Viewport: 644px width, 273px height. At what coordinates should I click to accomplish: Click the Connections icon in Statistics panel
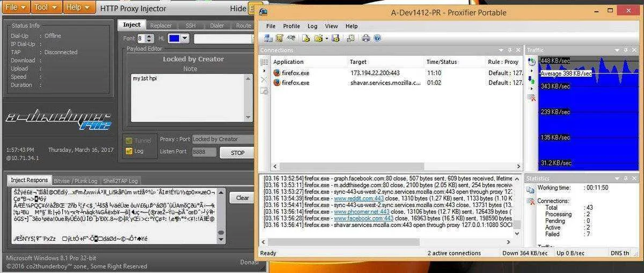[x=530, y=202]
